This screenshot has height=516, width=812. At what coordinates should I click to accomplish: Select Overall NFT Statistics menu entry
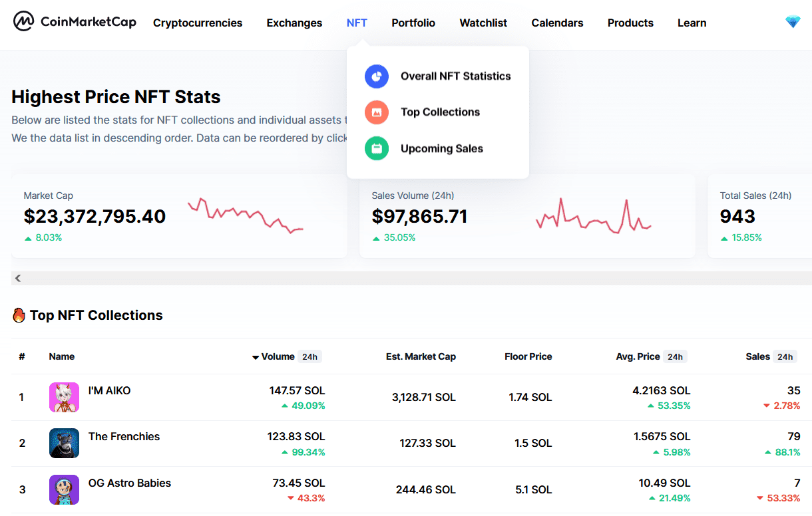tap(438, 76)
